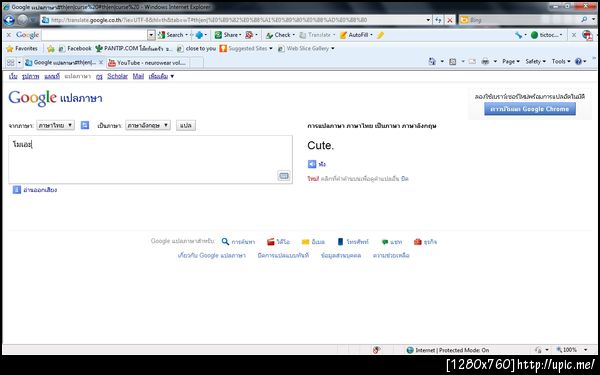The height and width of the screenshot is (375, 600).
Task: Click the Google Toolbar AutoFill button
Action: [x=355, y=35]
